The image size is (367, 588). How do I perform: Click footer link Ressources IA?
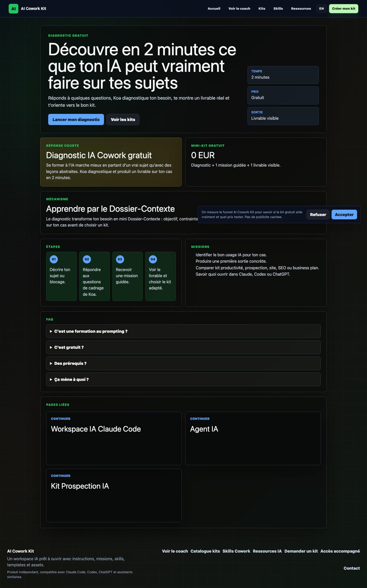click(x=267, y=551)
